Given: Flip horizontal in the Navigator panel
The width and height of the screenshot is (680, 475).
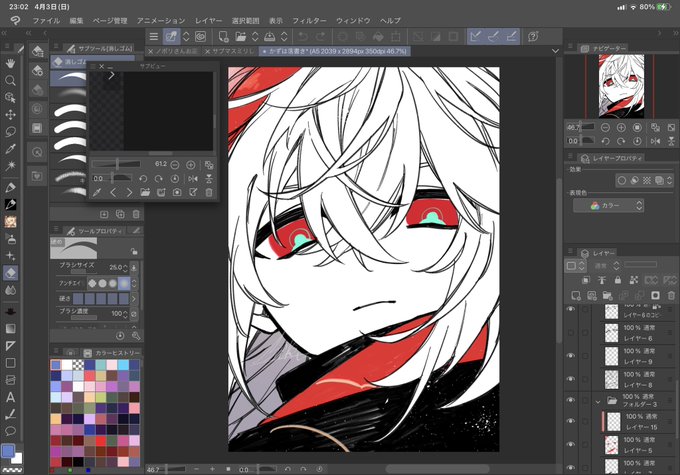Looking at the screenshot, I should click(x=655, y=141).
